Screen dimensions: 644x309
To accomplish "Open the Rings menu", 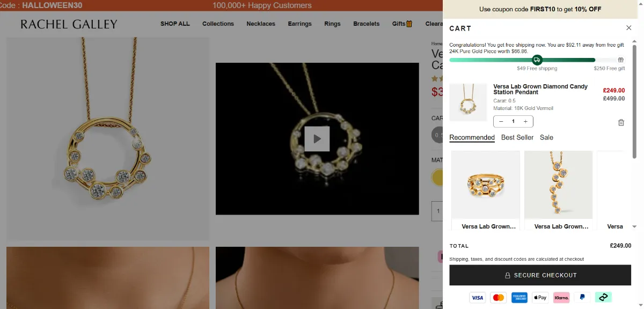I will pyautogui.click(x=332, y=24).
